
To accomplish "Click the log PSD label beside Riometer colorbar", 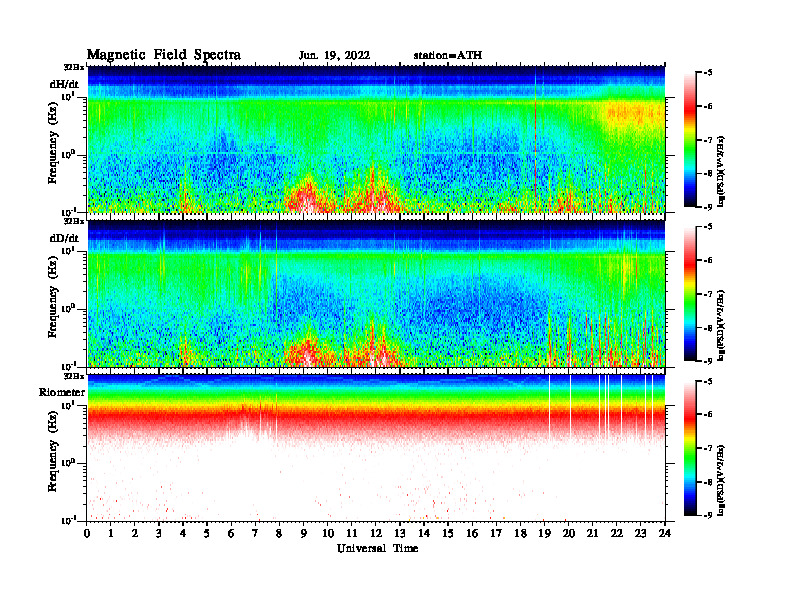I will tap(721, 480).
